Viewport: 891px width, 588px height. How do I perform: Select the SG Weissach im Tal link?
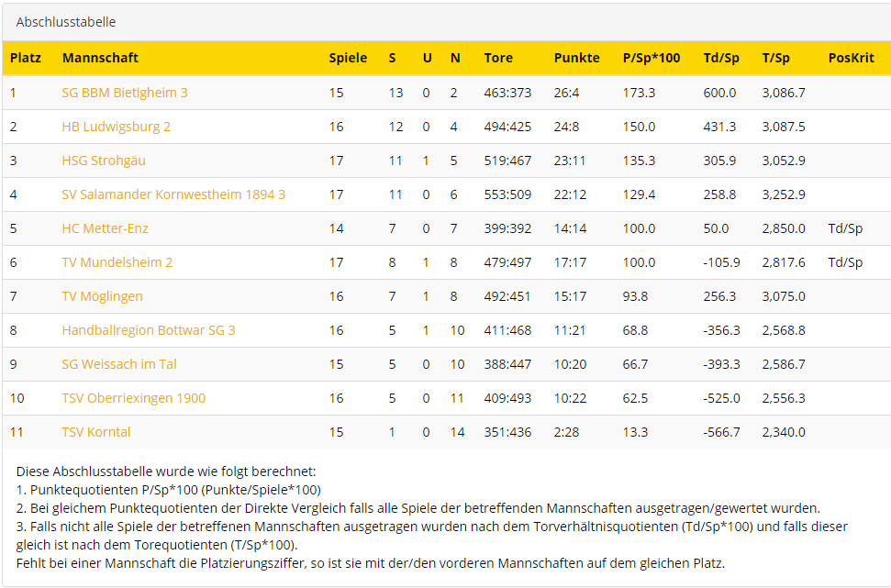pos(119,364)
